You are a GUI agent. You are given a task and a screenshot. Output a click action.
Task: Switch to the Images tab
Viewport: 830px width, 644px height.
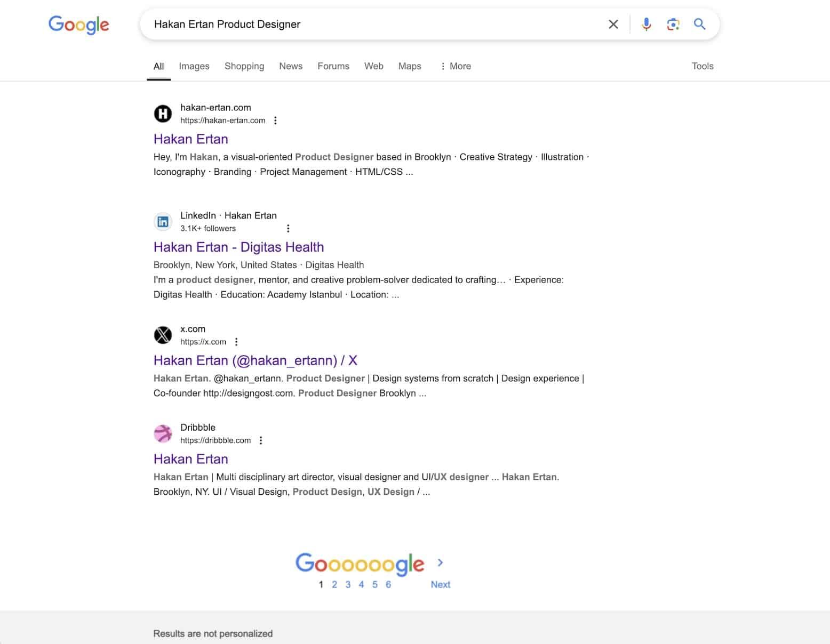[x=194, y=66]
